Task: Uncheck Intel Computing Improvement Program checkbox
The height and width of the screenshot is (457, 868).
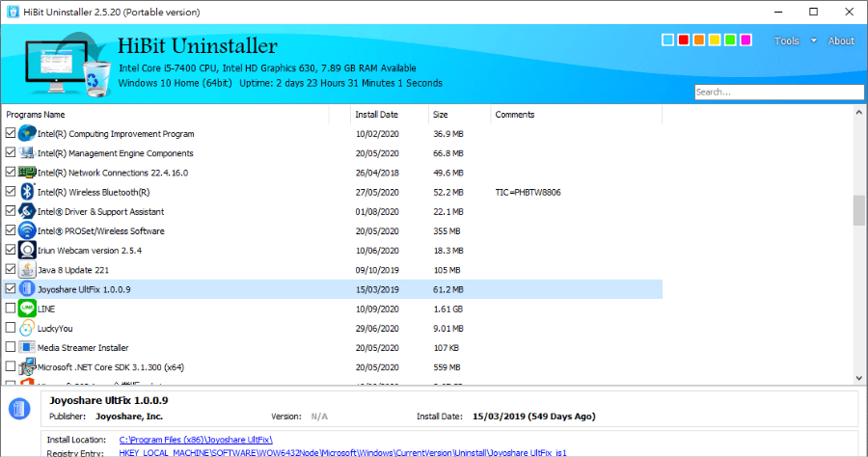Action: (11, 133)
